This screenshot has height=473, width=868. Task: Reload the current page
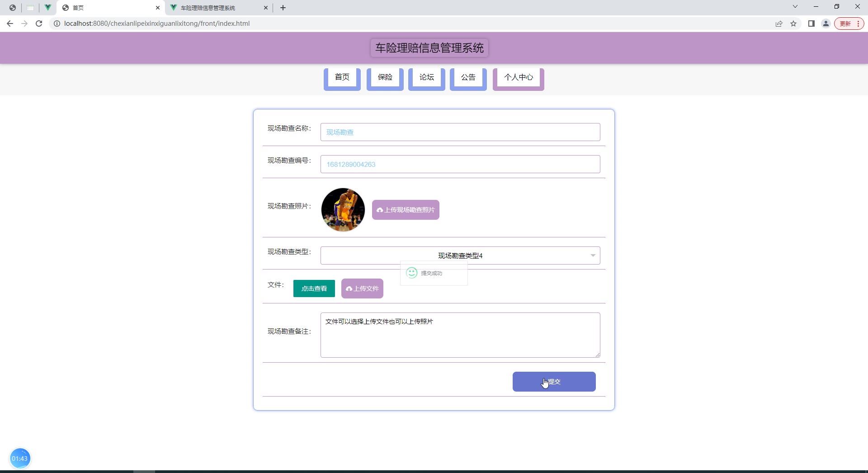[39, 24]
